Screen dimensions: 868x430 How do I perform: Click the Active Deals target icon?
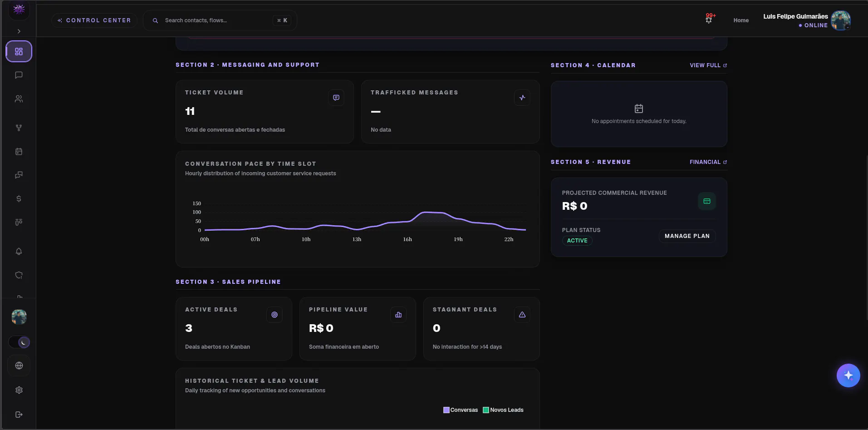click(x=275, y=315)
